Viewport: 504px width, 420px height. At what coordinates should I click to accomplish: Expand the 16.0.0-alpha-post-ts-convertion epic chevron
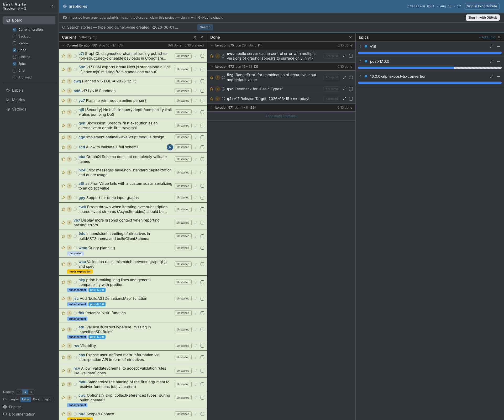pyautogui.click(x=361, y=76)
